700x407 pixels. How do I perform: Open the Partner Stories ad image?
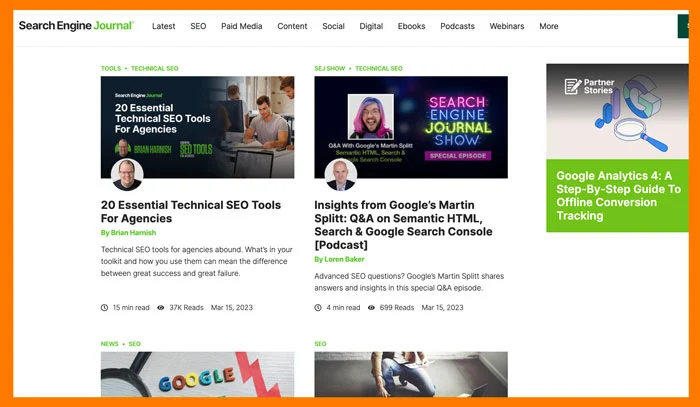click(617, 112)
